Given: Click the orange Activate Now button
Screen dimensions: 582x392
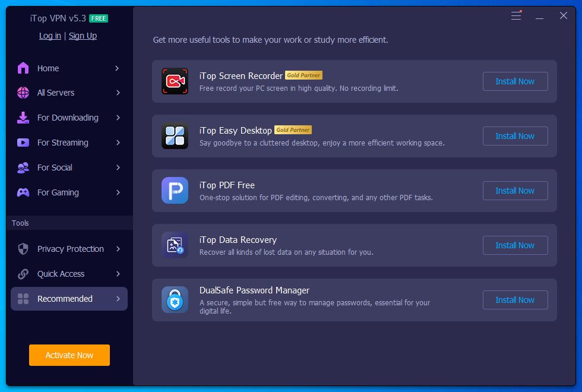Looking at the screenshot, I should click(x=69, y=355).
